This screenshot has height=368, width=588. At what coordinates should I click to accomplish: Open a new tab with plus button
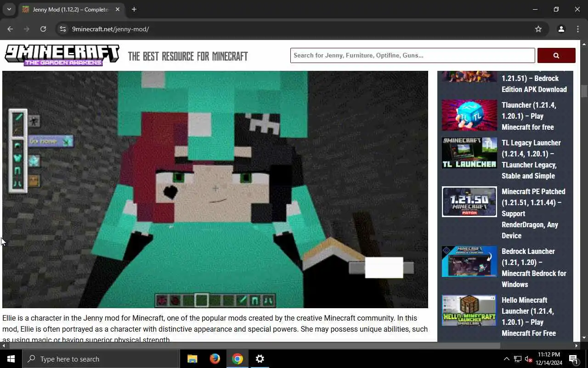(134, 9)
